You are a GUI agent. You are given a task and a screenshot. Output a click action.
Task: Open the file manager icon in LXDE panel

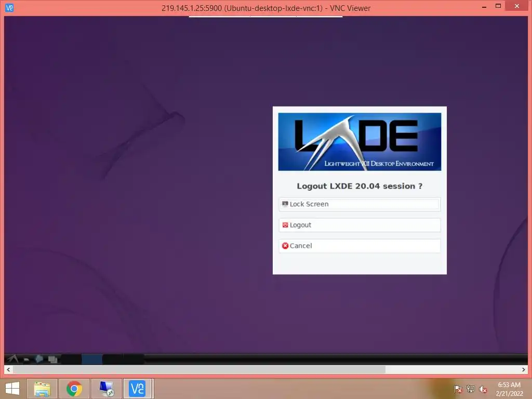pos(26,359)
